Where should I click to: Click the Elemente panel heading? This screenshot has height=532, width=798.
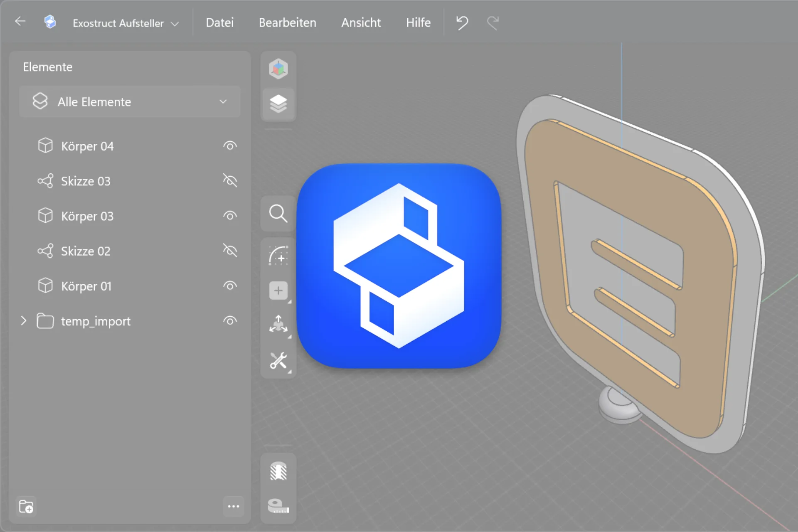(47, 67)
